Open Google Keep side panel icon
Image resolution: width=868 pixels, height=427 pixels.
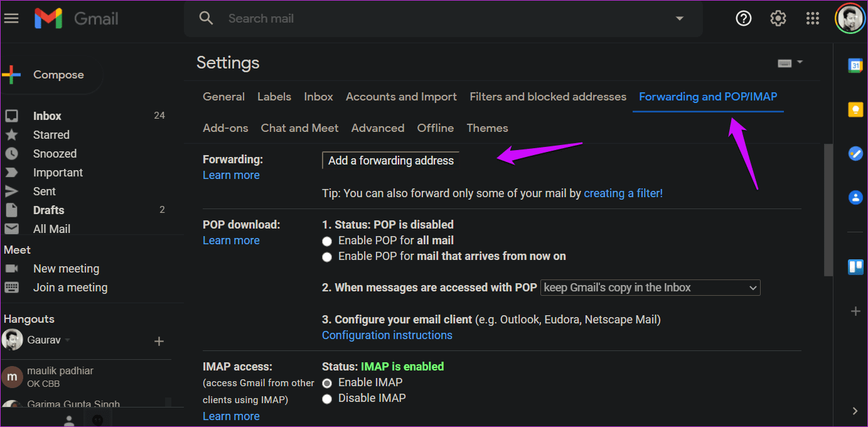click(x=855, y=110)
